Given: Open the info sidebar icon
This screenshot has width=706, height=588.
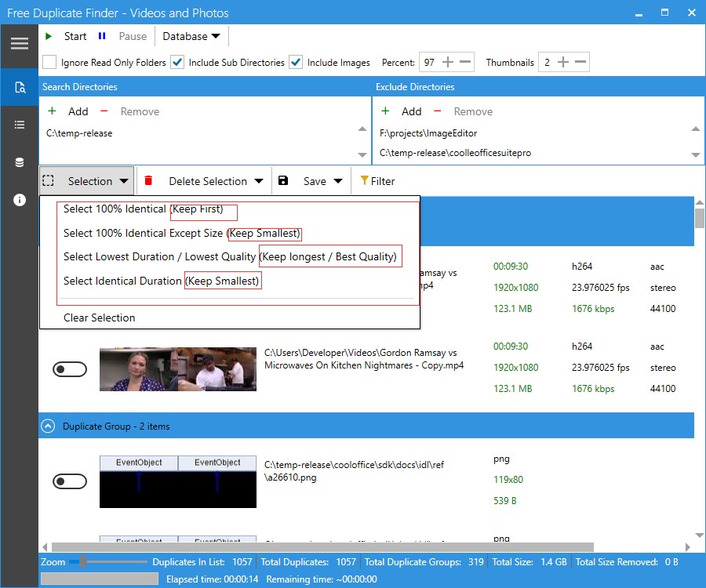Looking at the screenshot, I should pos(20,200).
